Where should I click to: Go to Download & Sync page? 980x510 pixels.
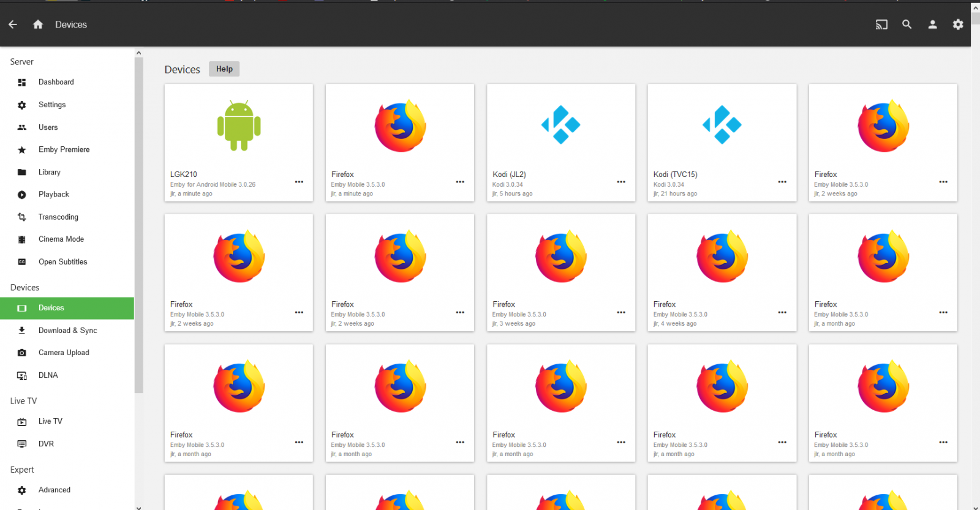pyautogui.click(x=67, y=331)
